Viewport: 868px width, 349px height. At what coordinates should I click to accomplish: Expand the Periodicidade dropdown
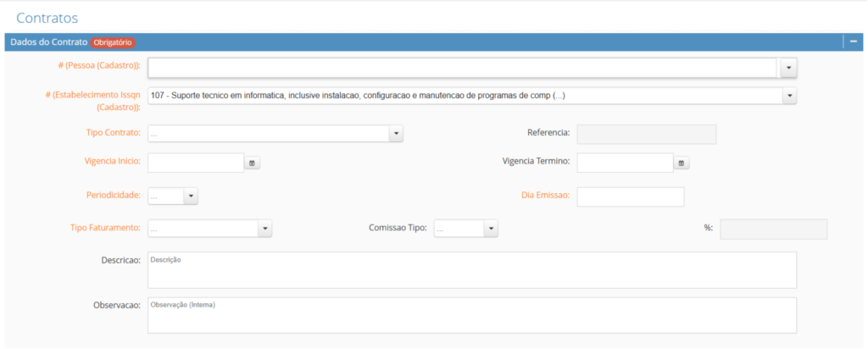[191, 197]
